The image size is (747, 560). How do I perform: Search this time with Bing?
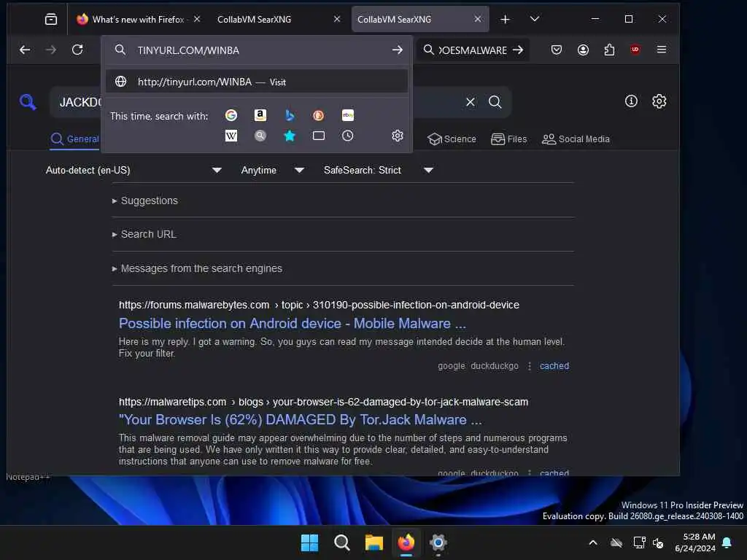coord(289,115)
